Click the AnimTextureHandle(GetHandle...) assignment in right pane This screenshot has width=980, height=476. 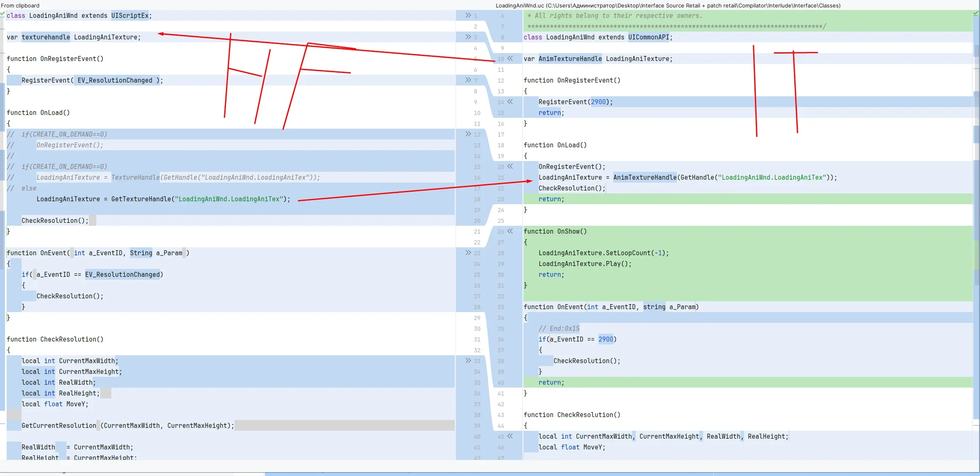pyautogui.click(x=688, y=177)
